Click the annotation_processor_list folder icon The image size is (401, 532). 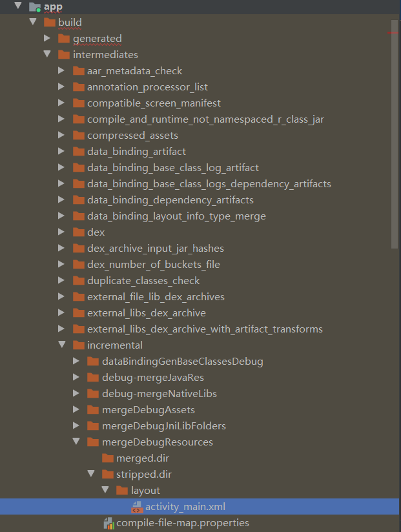point(79,87)
